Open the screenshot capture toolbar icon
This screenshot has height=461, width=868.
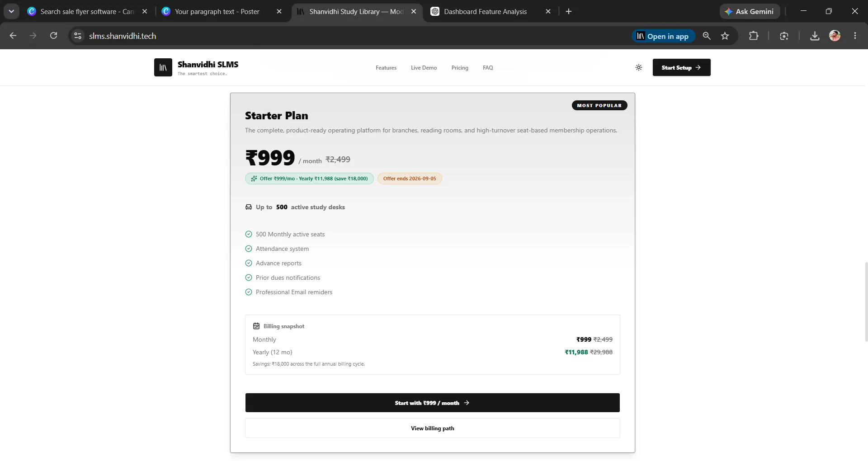coord(784,36)
